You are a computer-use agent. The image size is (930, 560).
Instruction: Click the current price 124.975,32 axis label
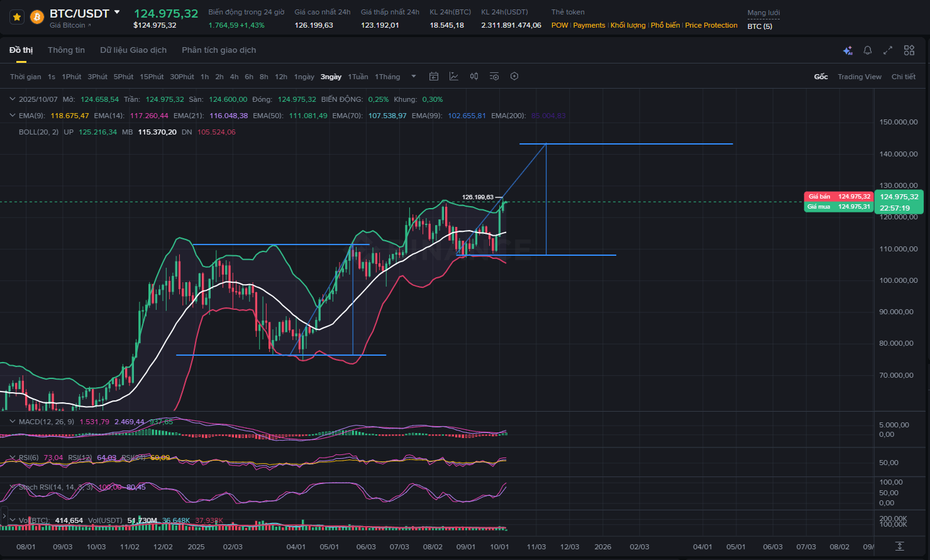click(x=899, y=197)
